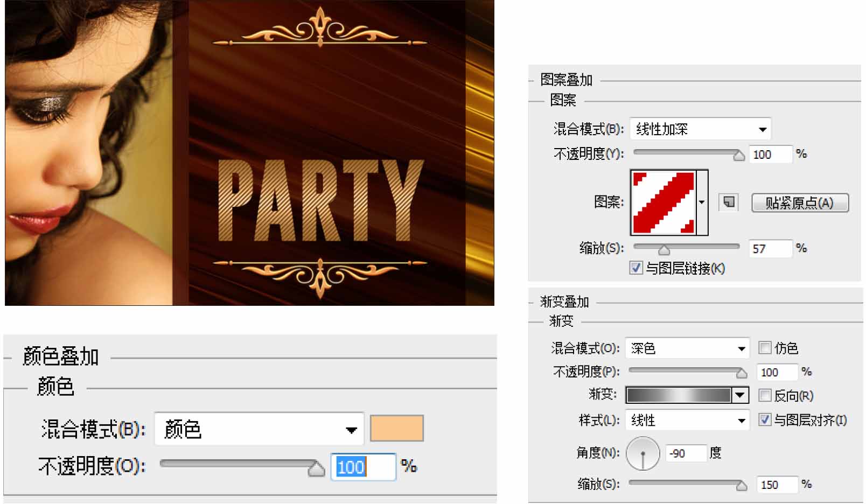Click the pattern scale slider handle
Image resolution: width=866 pixels, height=504 pixels.
664,250
